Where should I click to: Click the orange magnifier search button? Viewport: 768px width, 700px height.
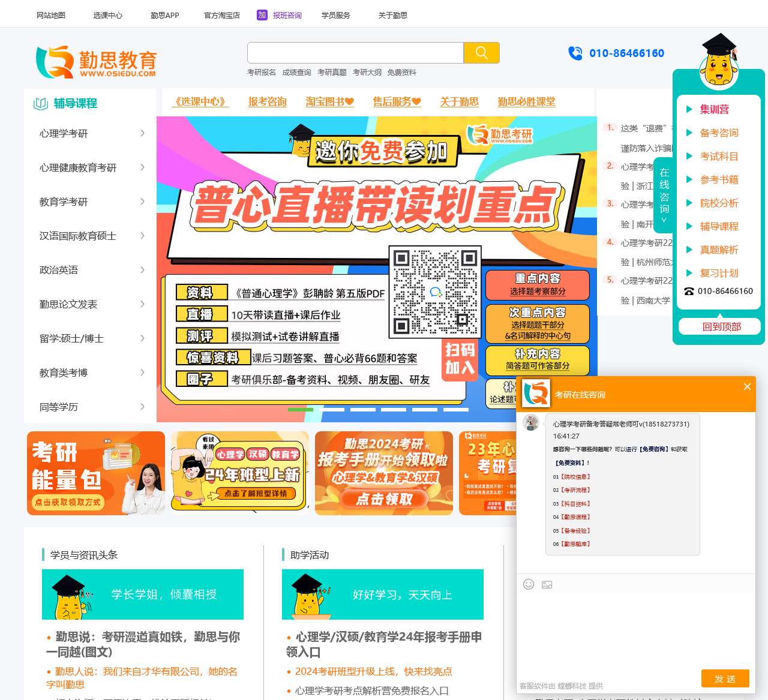pos(481,53)
